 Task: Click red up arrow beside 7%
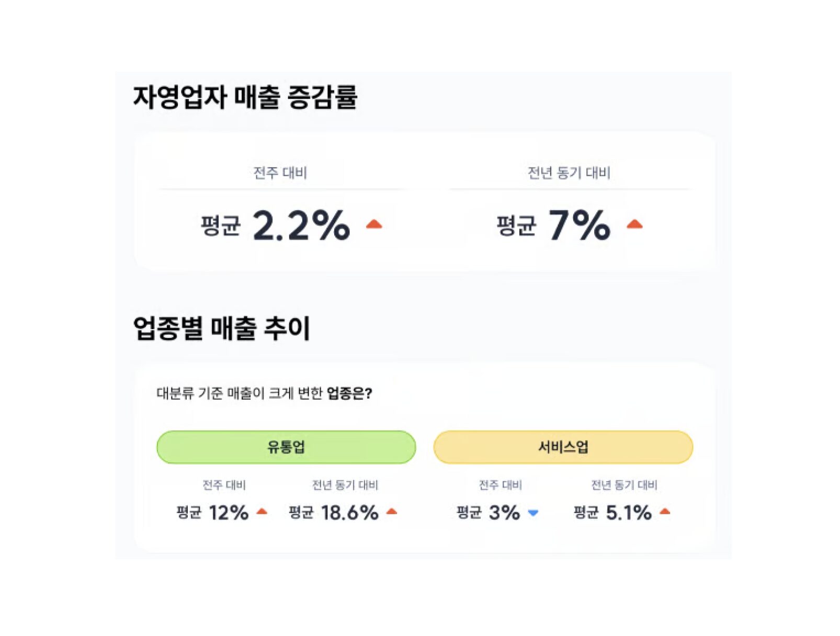pos(634,224)
